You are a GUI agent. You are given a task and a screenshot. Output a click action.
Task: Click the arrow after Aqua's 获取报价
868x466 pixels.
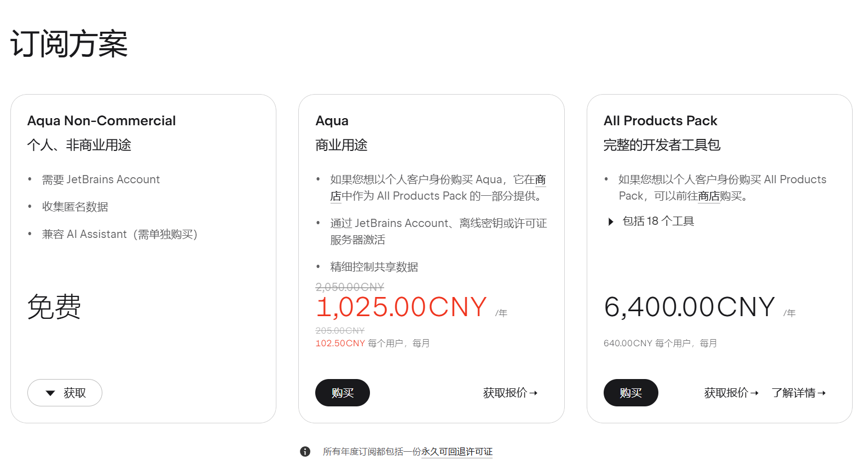(x=534, y=393)
